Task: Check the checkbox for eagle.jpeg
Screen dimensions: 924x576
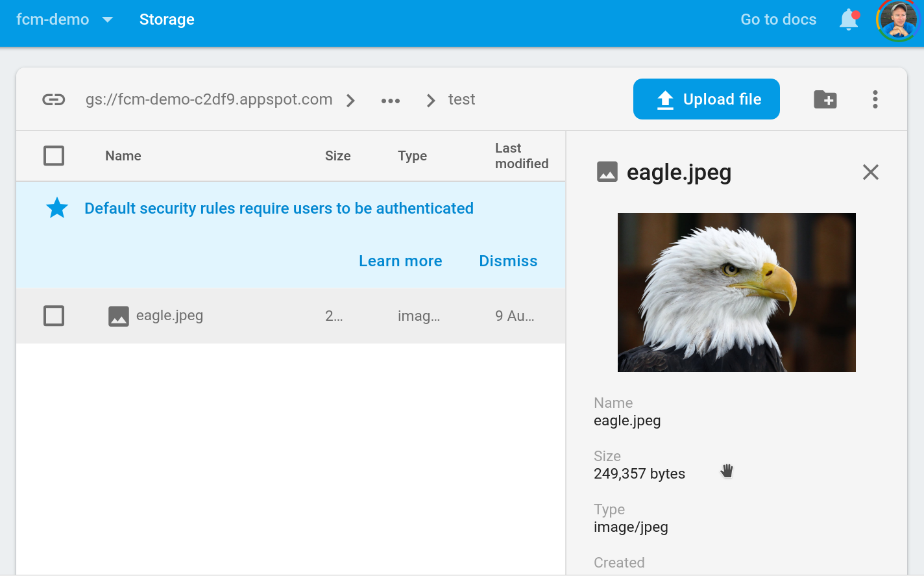Action: pos(55,316)
